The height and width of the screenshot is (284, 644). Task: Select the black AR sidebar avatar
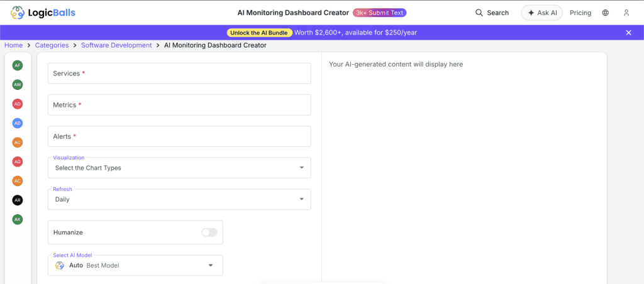click(x=18, y=200)
